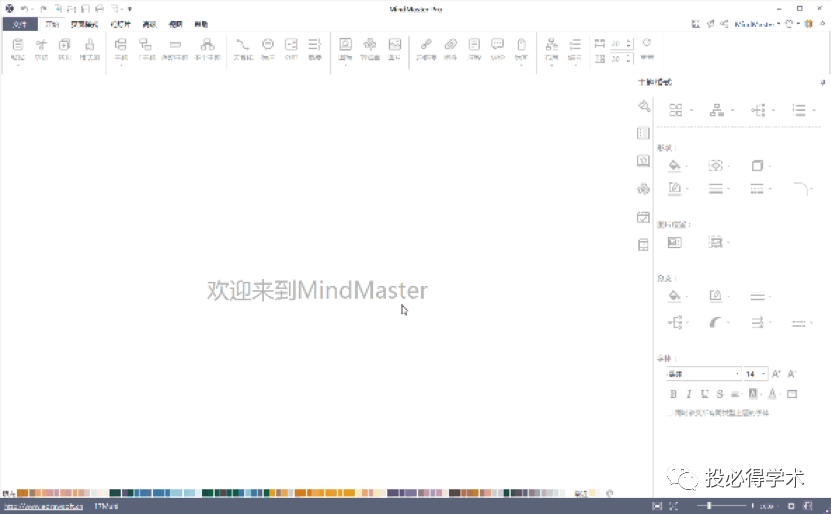Screen dimensions: 831x514
Task: Open the Layout icon in ribbon
Action: click(x=552, y=45)
